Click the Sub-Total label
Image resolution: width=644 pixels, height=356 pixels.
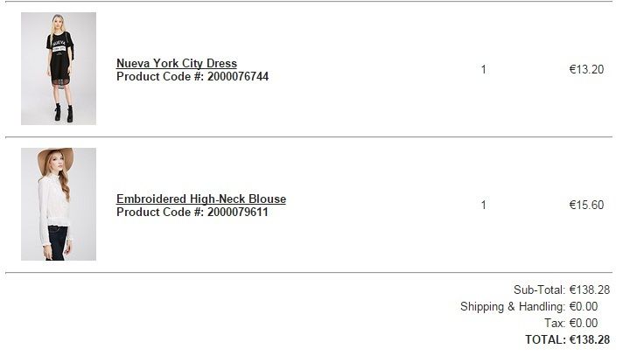(539, 290)
